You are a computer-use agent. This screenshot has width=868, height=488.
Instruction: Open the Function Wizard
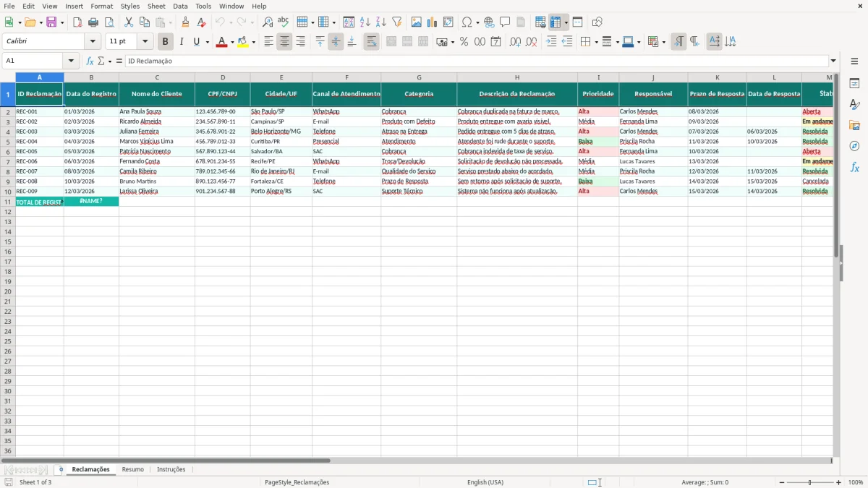(x=90, y=61)
